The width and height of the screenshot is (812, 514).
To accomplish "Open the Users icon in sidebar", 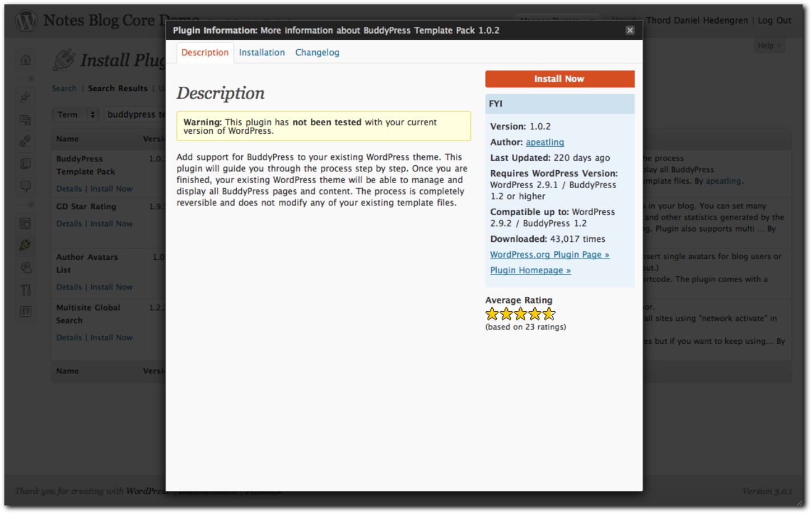I will click(26, 268).
